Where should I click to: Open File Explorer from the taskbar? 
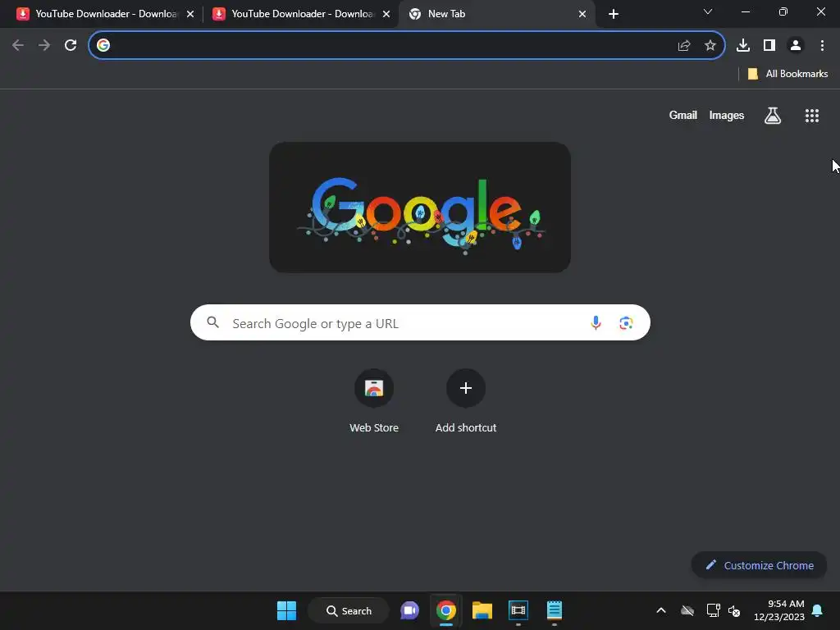[482, 610]
